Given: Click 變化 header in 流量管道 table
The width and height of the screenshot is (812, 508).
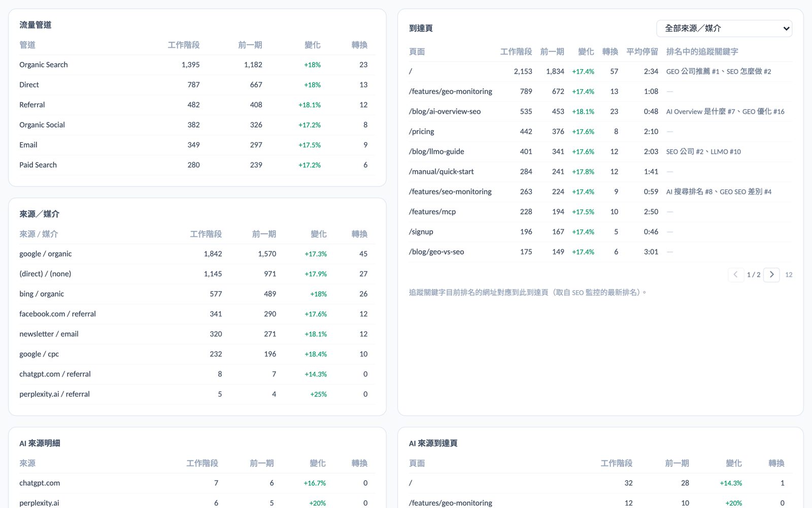Looking at the screenshot, I should point(313,45).
